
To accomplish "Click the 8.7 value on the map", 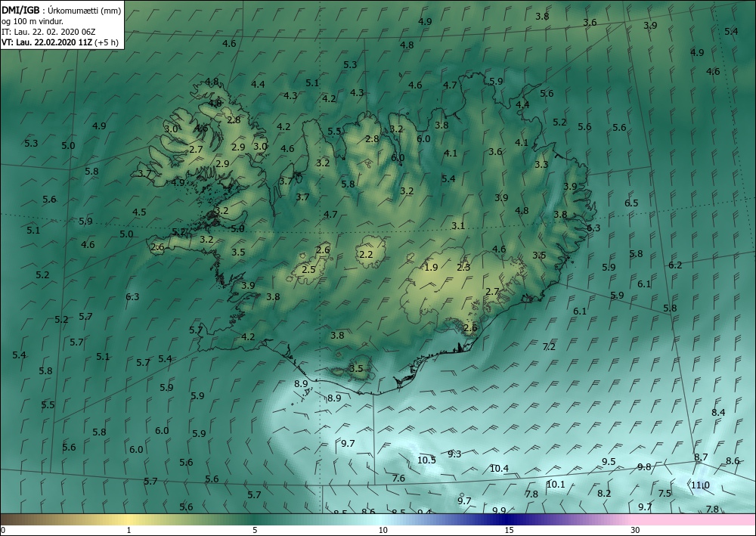I will pos(701,457).
